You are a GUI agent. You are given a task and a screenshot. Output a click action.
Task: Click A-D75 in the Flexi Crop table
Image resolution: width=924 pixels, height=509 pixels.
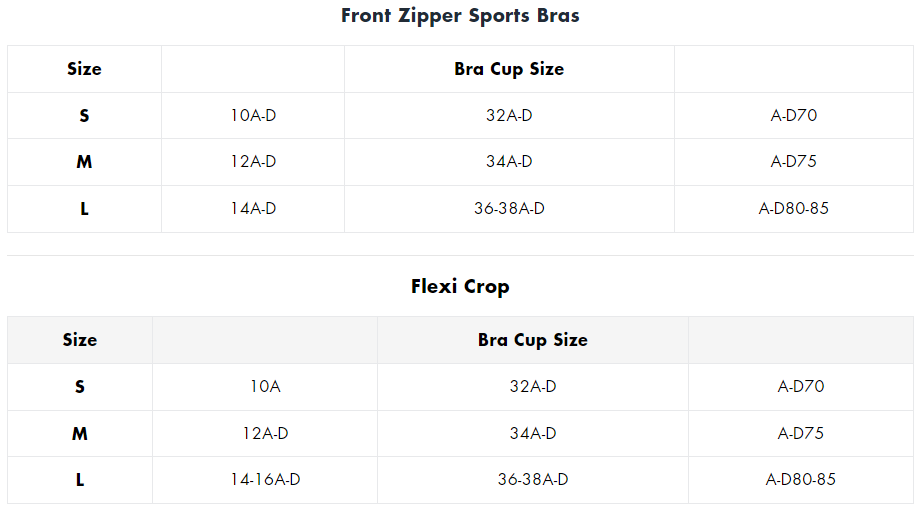click(x=801, y=434)
